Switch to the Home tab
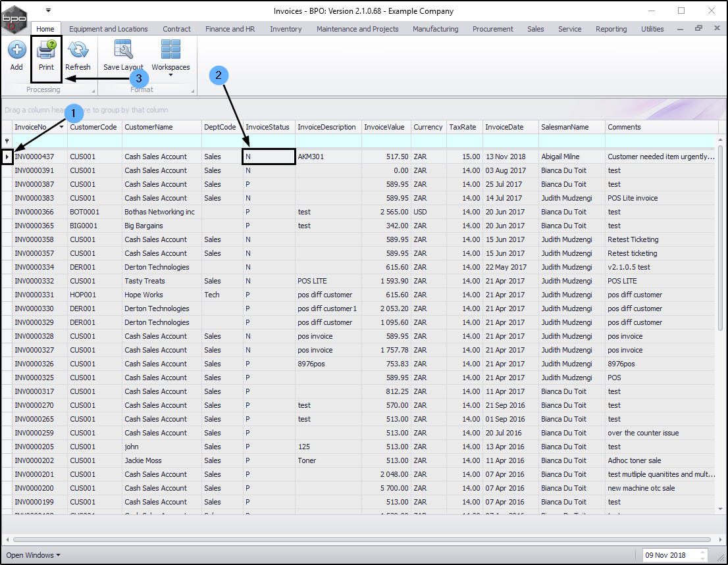Viewport: 728px width, 565px height. click(45, 29)
